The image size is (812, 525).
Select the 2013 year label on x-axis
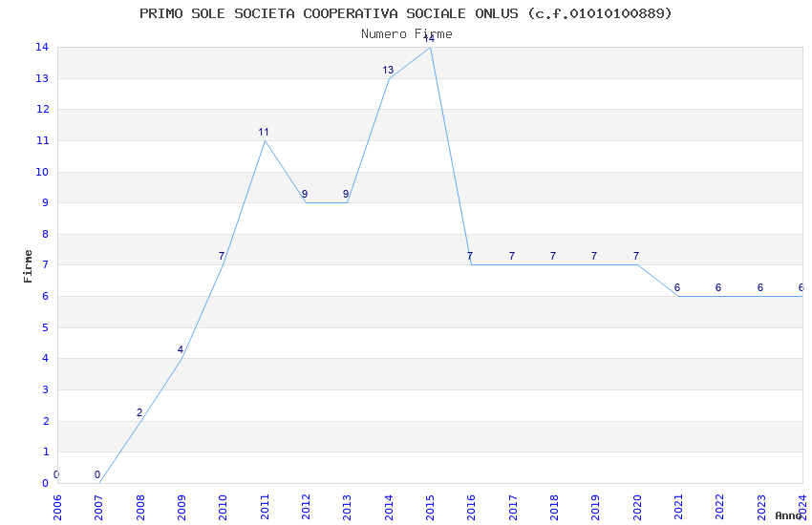click(347, 507)
